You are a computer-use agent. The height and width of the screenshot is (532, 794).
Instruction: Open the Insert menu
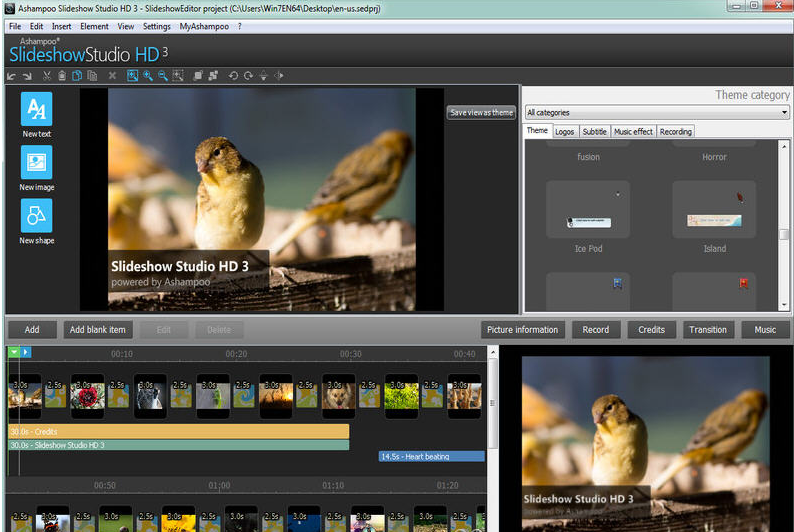61,26
